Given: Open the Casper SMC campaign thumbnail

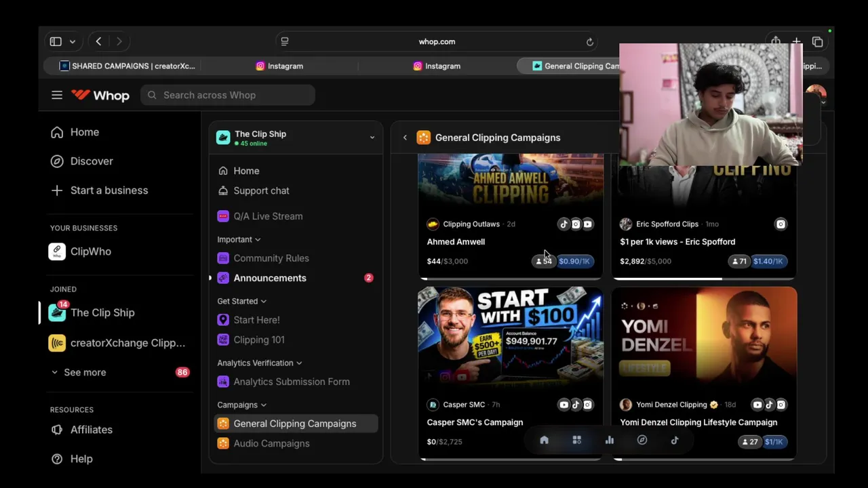Looking at the screenshot, I should point(511,338).
